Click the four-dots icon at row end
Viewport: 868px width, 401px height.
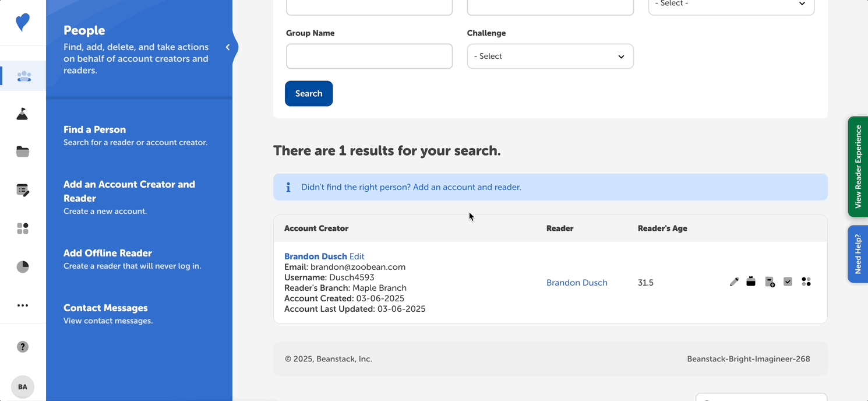tap(806, 282)
